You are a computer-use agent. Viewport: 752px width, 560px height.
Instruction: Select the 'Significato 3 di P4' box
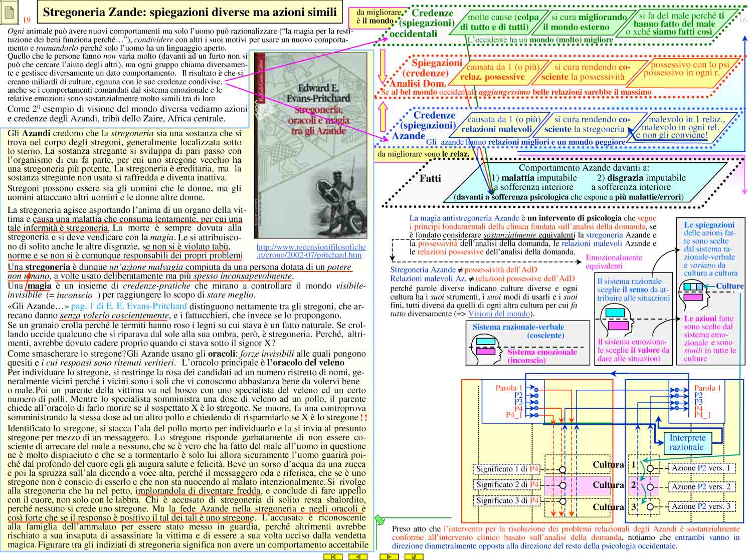(508, 501)
